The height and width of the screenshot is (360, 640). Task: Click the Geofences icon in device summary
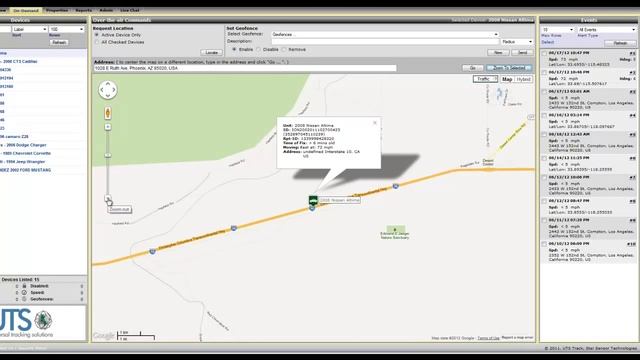(x=24, y=299)
